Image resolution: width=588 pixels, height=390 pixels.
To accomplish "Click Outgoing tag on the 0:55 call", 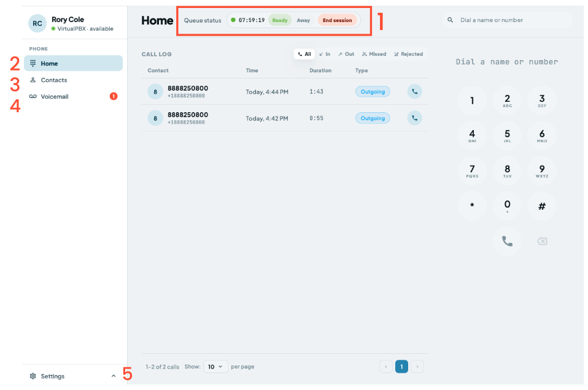I will tap(373, 118).
